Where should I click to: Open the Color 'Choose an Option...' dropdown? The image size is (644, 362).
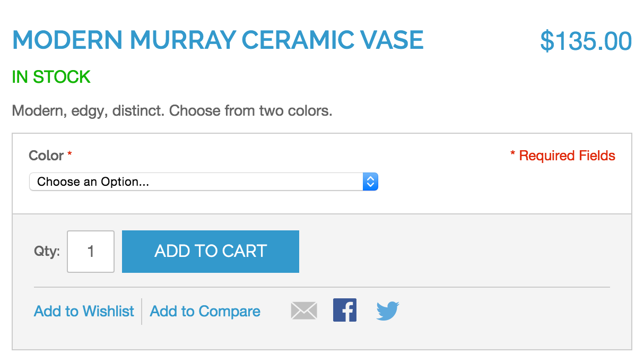[204, 182]
